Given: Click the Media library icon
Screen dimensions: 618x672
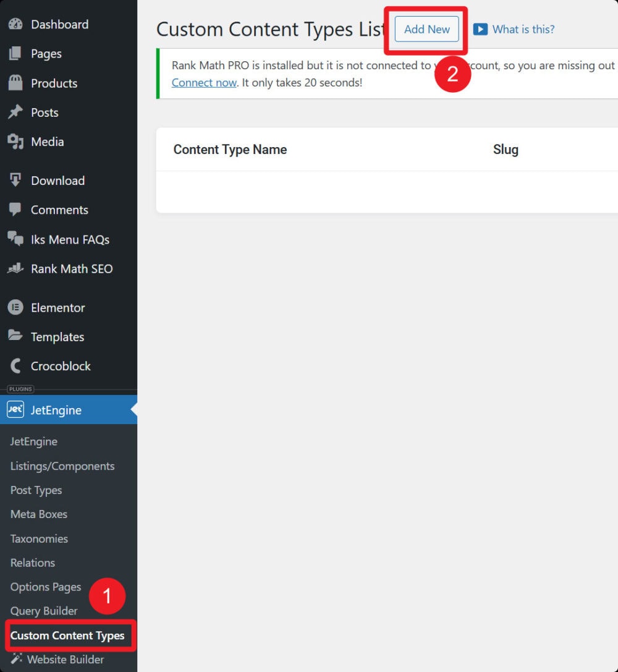Looking at the screenshot, I should coord(15,142).
